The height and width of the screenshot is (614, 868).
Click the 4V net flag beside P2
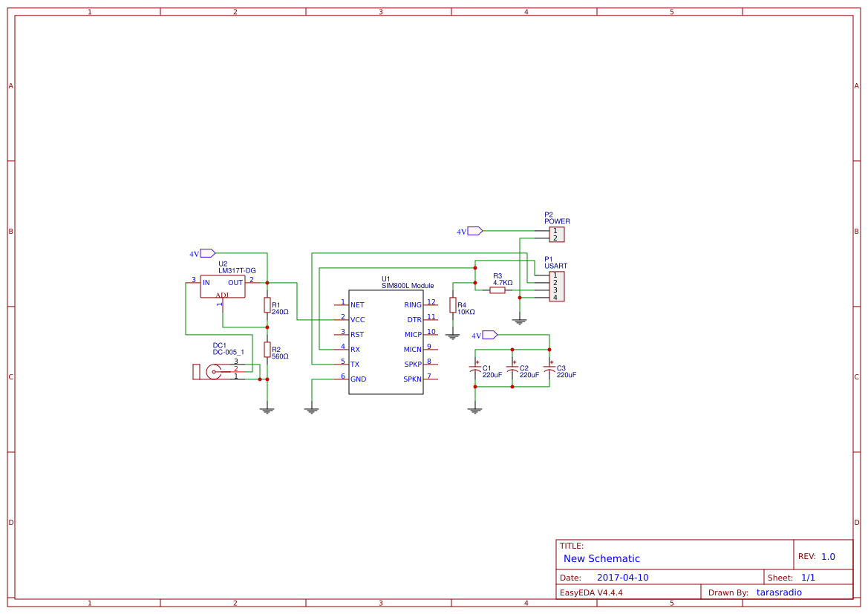click(x=471, y=231)
